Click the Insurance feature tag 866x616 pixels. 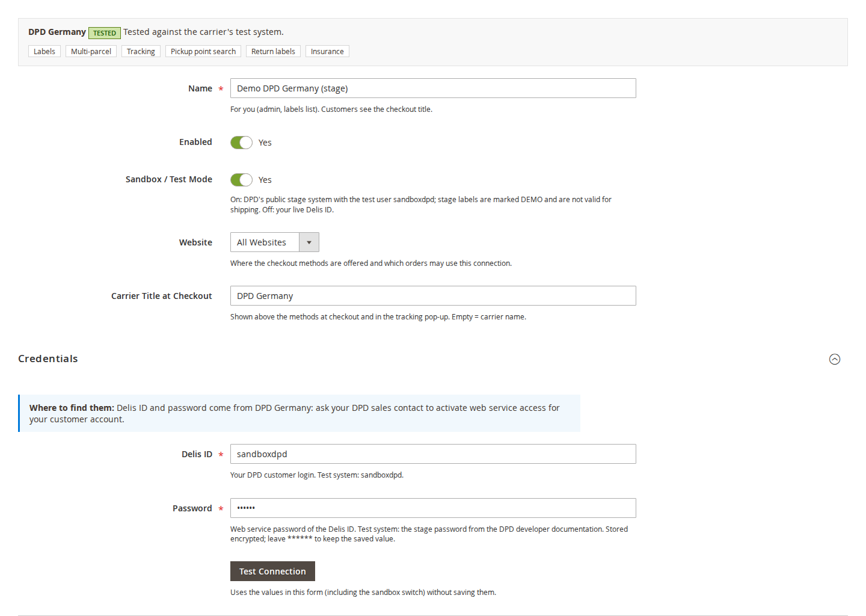click(327, 52)
